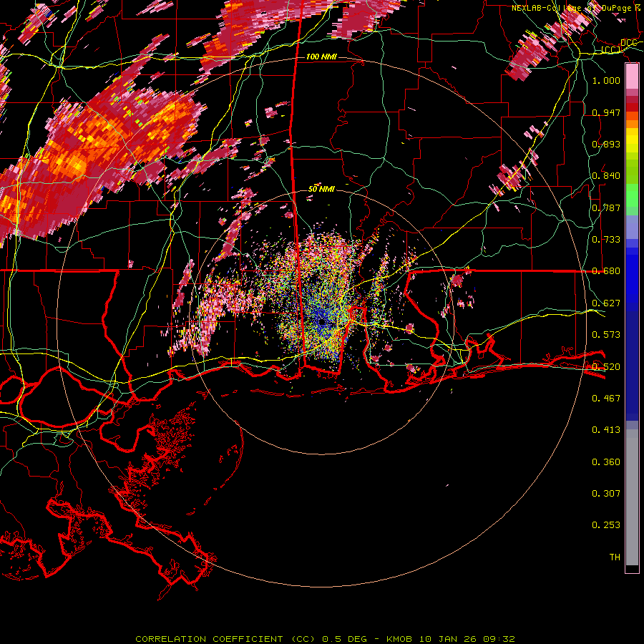Click the 0.787 color scale value
The width and height of the screenshot is (644, 644).
point(606,208)
